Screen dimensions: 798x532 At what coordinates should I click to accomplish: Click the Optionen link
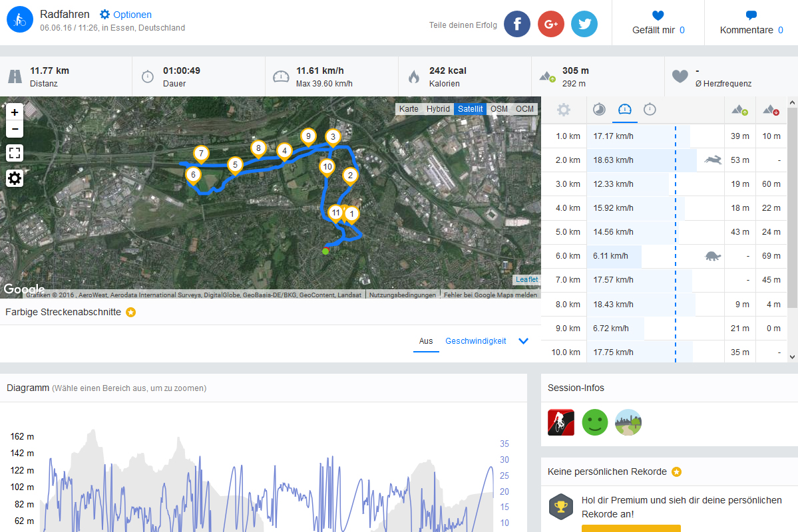coord(132,15)
